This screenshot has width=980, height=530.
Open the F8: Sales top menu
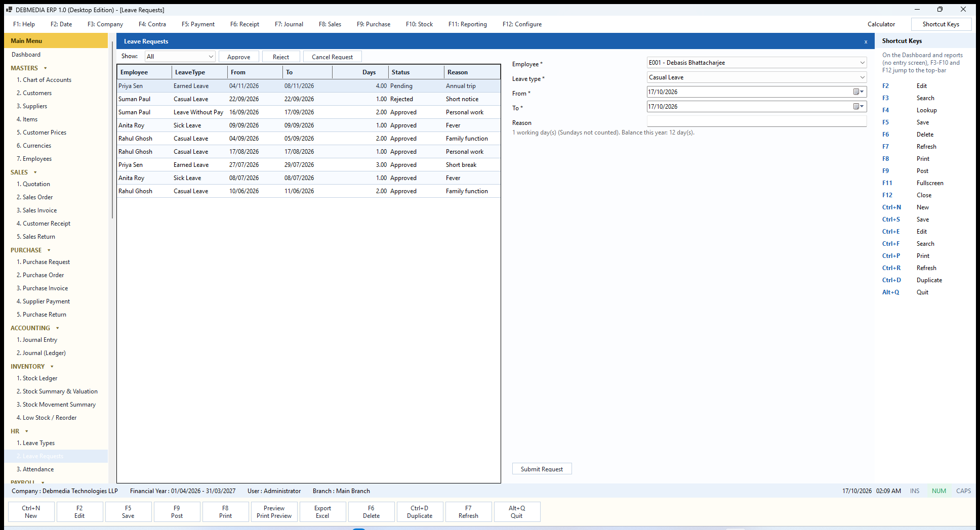point(330,24)
